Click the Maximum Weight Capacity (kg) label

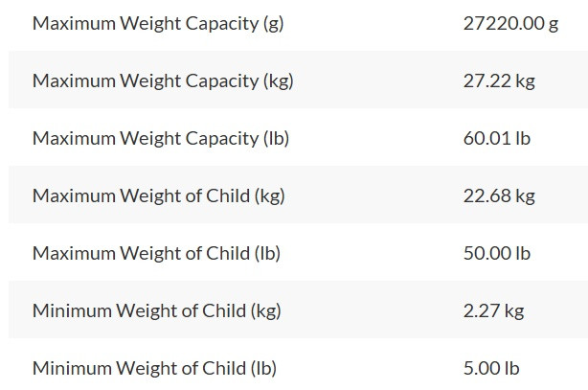pyautogui.click(x=163, y=81)
